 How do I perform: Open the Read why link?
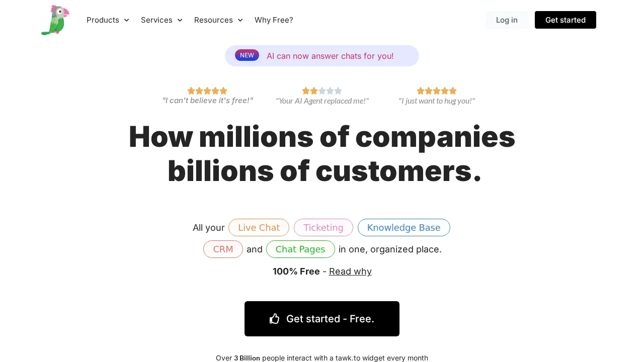coord(350,271)
